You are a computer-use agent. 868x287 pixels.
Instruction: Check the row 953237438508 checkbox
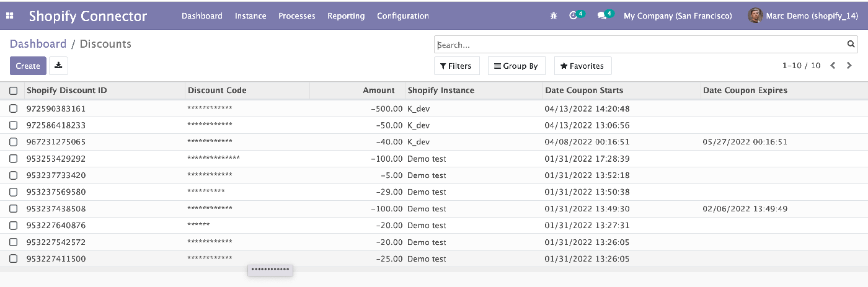(x=13, y=209)
